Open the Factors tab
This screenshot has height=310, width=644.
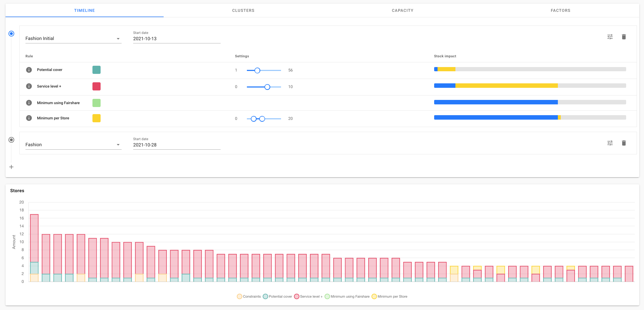click(560, 11)
